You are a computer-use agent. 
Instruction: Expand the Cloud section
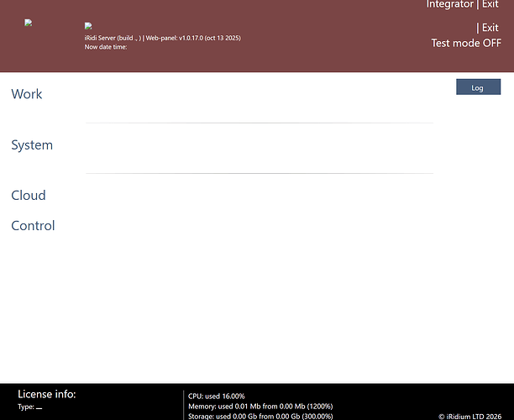coord(29,196)
